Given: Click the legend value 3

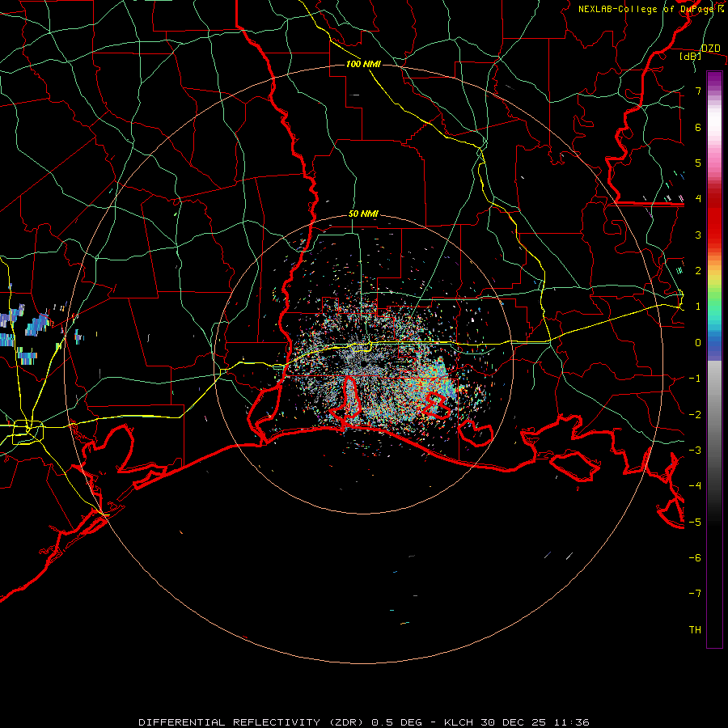Looking at the screenshot, I should tap(698, 235).
